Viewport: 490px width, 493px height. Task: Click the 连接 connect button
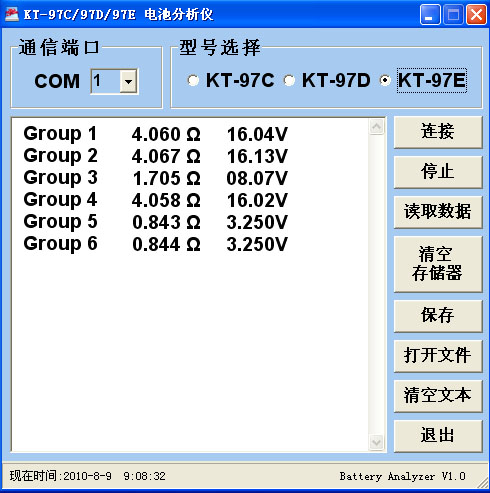pos(438,132)
